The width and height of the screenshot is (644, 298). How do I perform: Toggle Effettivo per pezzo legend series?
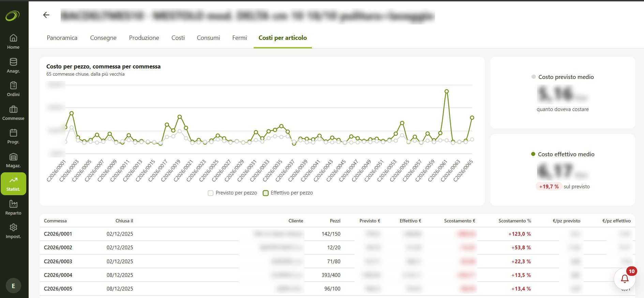[288, 193]
